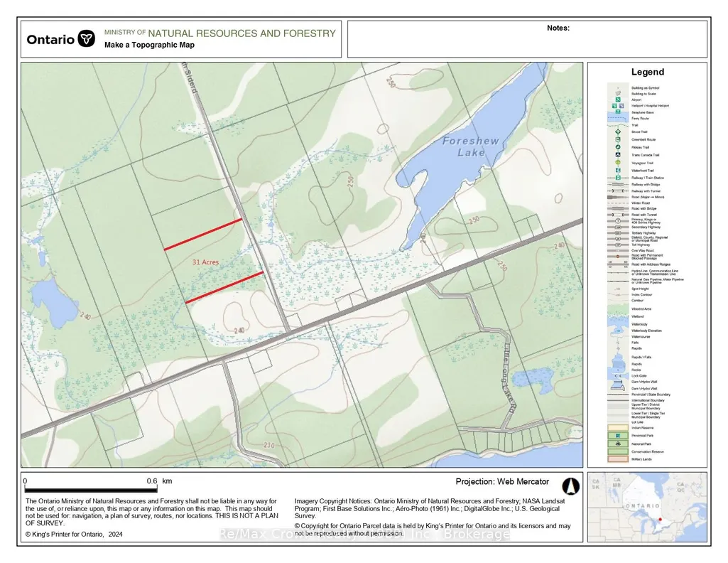Click the 'Watercourse' legend label
This screenshot has height=563, width=728.
[x=641, y=336]
